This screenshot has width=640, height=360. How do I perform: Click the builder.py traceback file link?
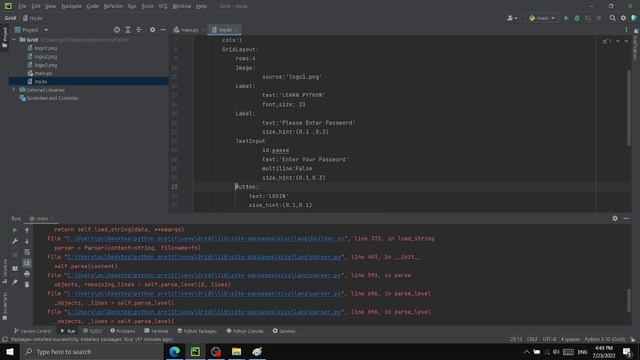pyautogui.click(x=206, y=238)
